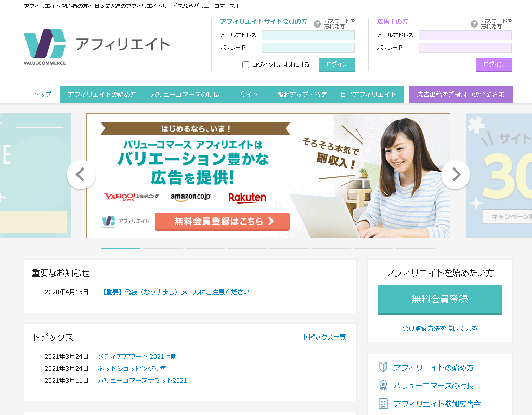Open the バリューコマースの特長 menu item

185,94
